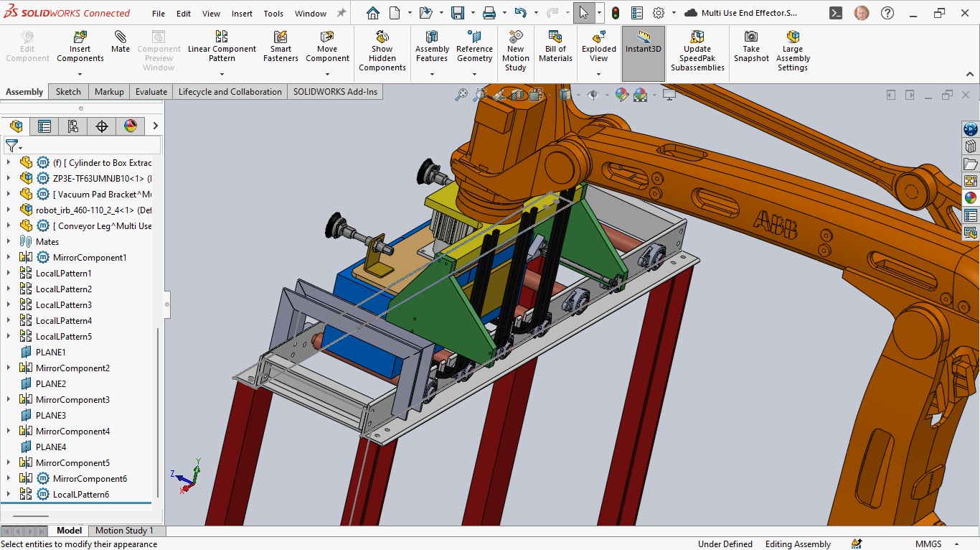Viewport: 980px width, 550px height.
Task: Open the user account avatar
Action: [862, 13]
